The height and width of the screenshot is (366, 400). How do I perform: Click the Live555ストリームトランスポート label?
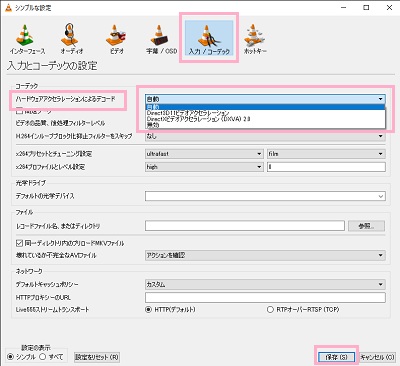[52, 309]
